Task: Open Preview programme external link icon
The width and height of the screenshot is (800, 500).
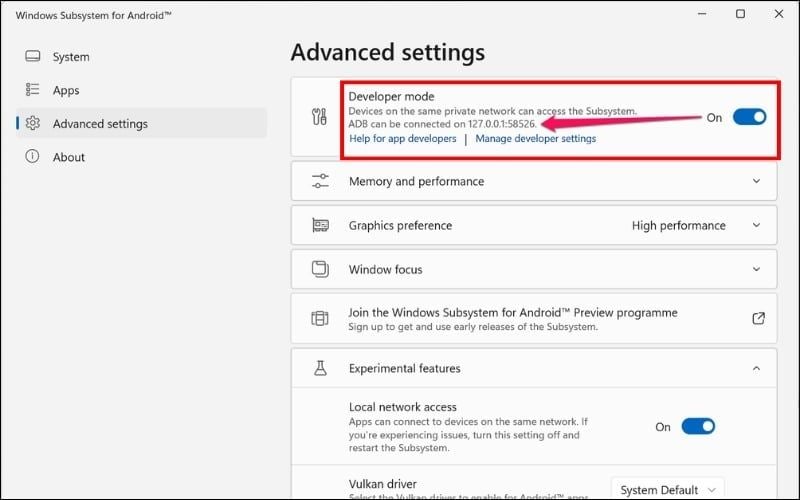Action: [x=758, y=318]
